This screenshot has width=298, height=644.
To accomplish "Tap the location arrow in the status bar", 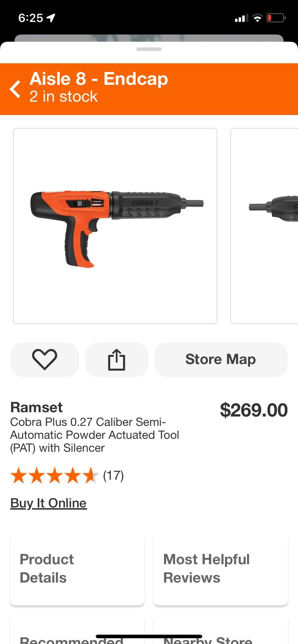I will (x=51, y=17).
